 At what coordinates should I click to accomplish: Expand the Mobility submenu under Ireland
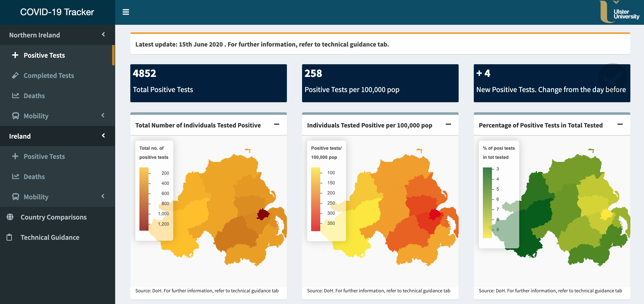[103, 197]
